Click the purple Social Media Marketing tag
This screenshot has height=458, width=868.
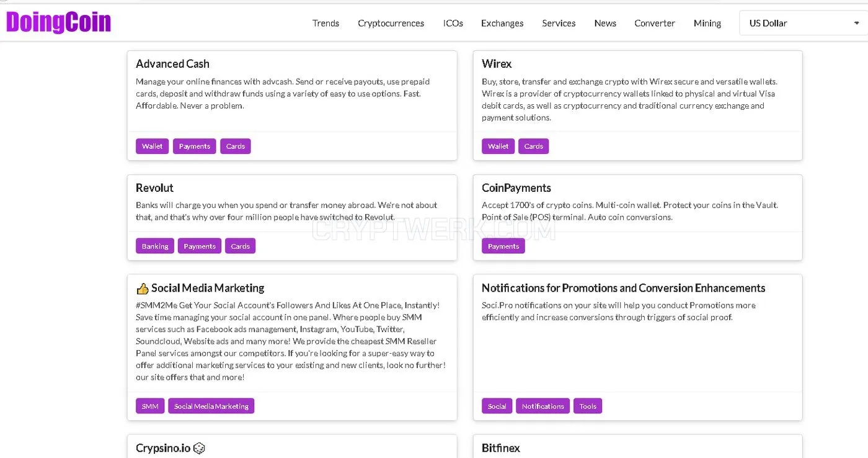point(211,406)
